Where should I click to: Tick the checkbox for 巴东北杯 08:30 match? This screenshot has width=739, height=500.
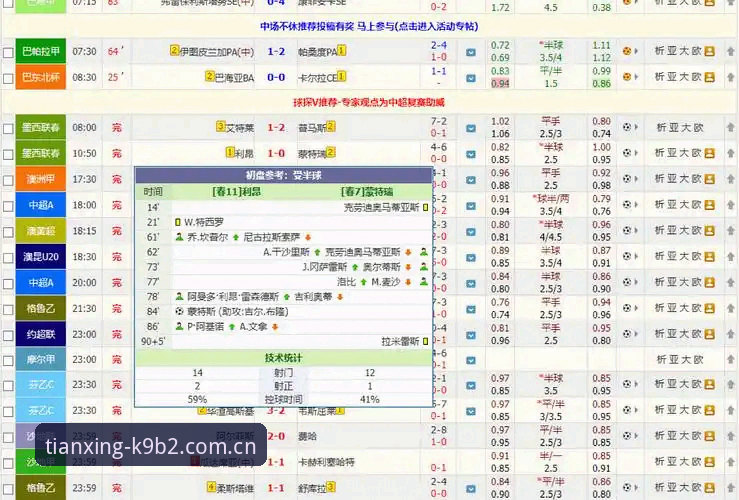point(8,78)
